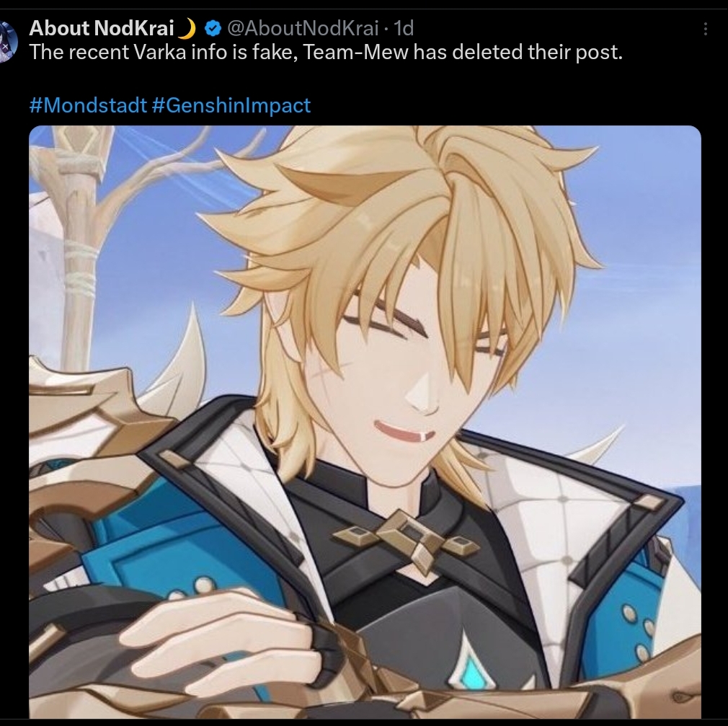
Task: Click the crescent moon emoji beside the name
Action: (187, 29)
